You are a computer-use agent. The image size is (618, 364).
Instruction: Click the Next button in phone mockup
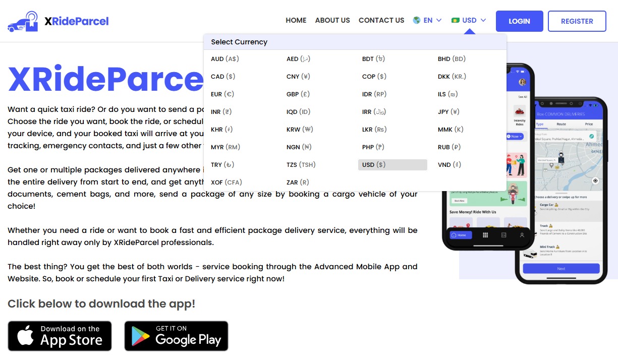tap(561, 269)
